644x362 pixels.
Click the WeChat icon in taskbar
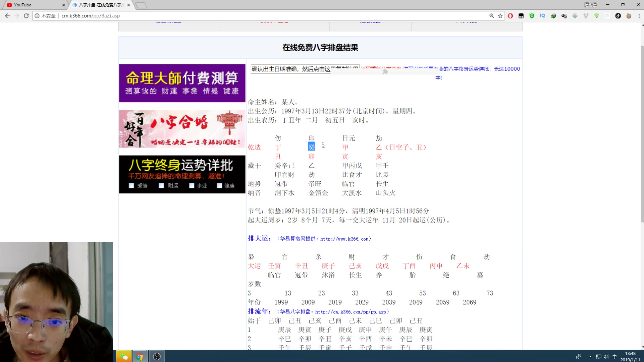pyautogui.click(x=124, y=356)
